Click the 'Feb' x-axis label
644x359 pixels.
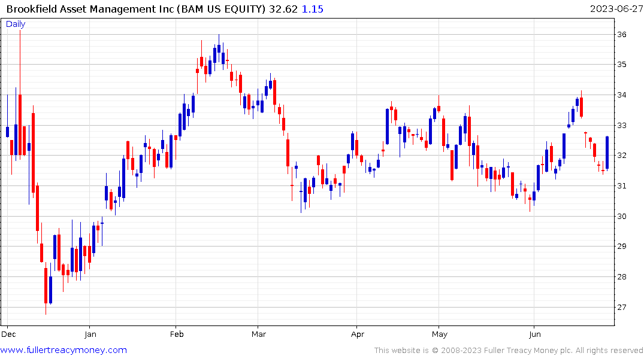coord(177,334)
